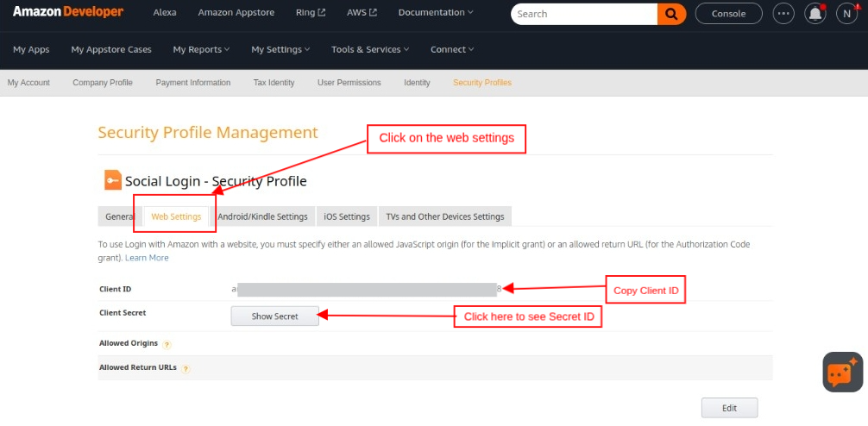Viewport: 868px width, 426px height.
Task: Switch to the General tab
Action: 120,216
